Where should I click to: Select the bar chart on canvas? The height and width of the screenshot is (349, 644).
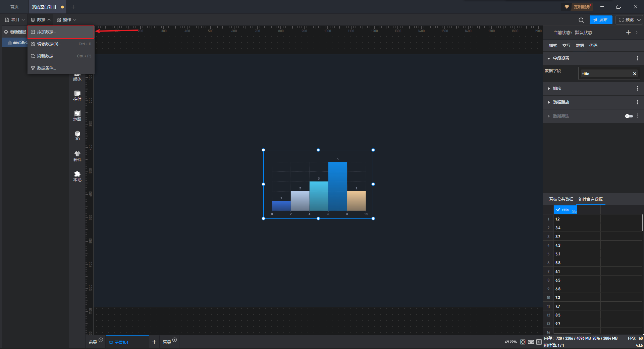coord(318,184)
